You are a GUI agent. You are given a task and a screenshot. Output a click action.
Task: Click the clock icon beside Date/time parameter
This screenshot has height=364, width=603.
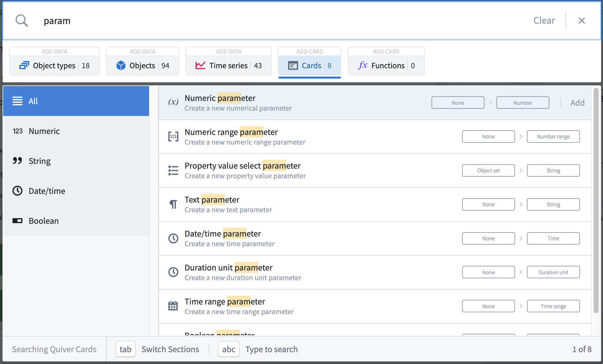click(x=173, y=238)
